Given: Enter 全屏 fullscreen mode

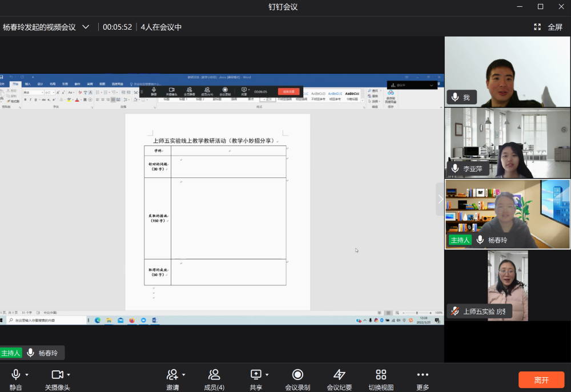Looking at the screenshot, I should [x=548, y=27].
